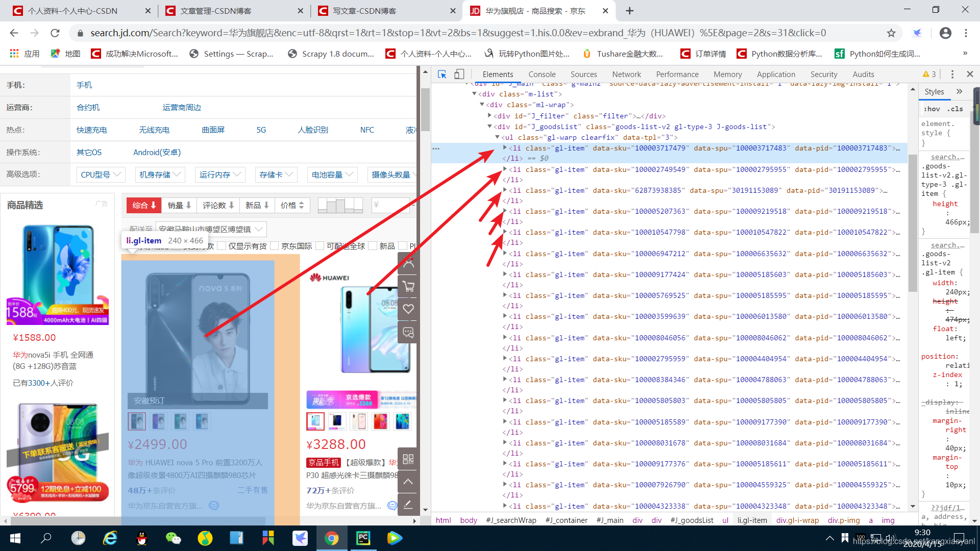Open the 机身存储 dropdown
Image resolution: width=980 pixels, height=551 pixels.
[x=160, y=174]
